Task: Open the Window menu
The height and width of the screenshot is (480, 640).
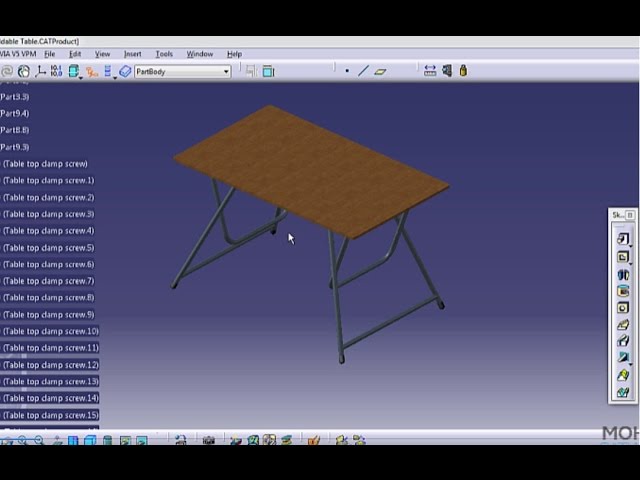Action: 200,54
